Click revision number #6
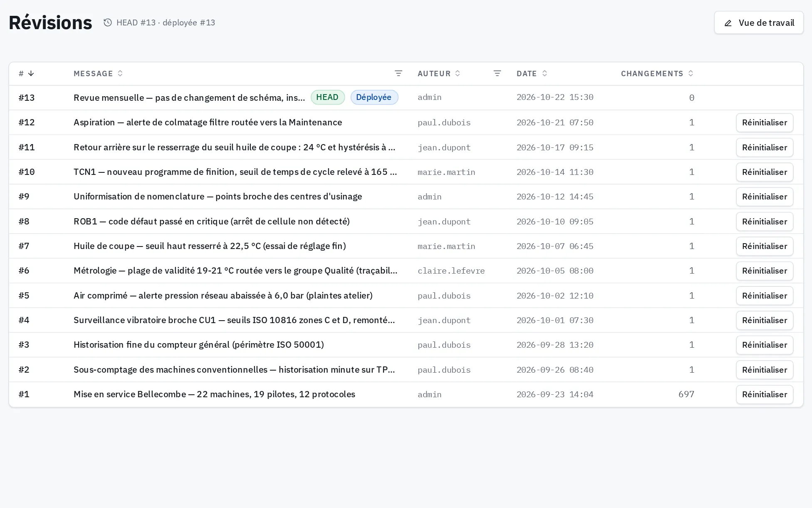This screenshot has width=812, height=508. point(24,271)
